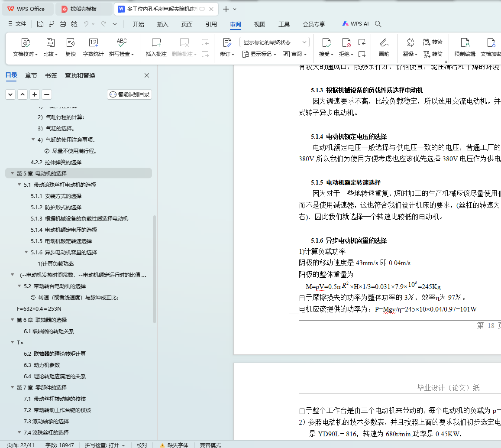This screenshot has width=501, height=448.
Task: Open WPS AI assistant
Action: [356, 24]
